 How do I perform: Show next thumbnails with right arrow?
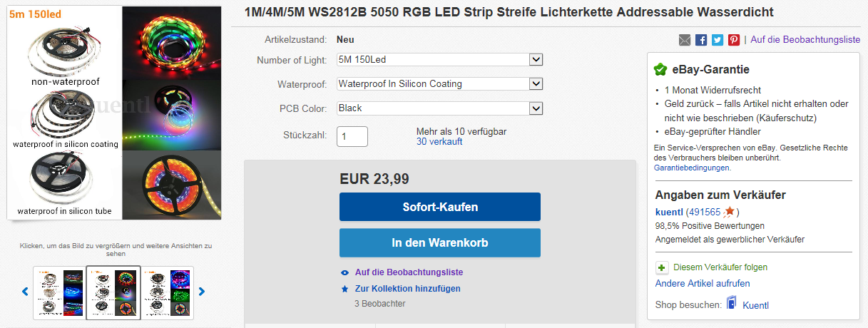201,292
